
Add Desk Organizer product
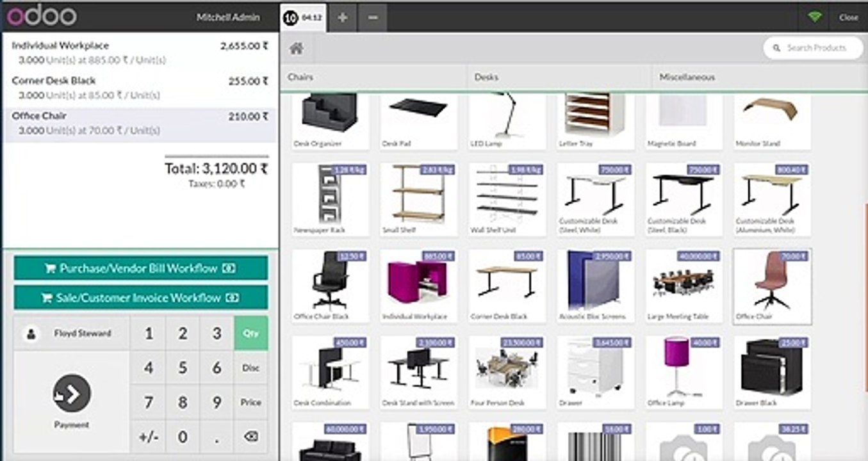click(x=330, y=122)
